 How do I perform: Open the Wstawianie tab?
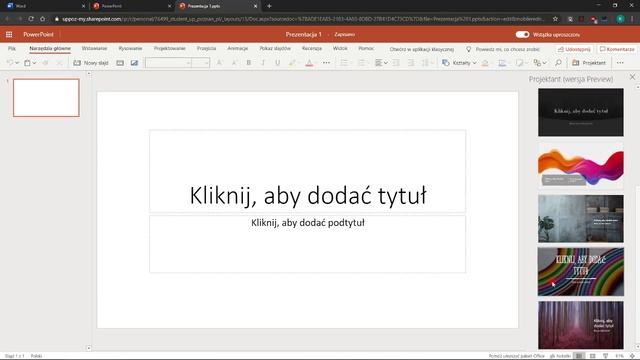pos(94,49)
